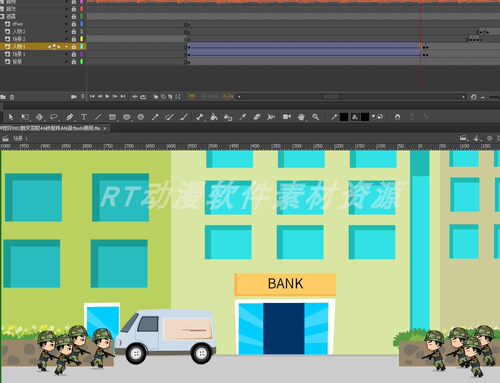Select the Pencil tool
Screen dimensions: 500x383
tap(155, 117)
